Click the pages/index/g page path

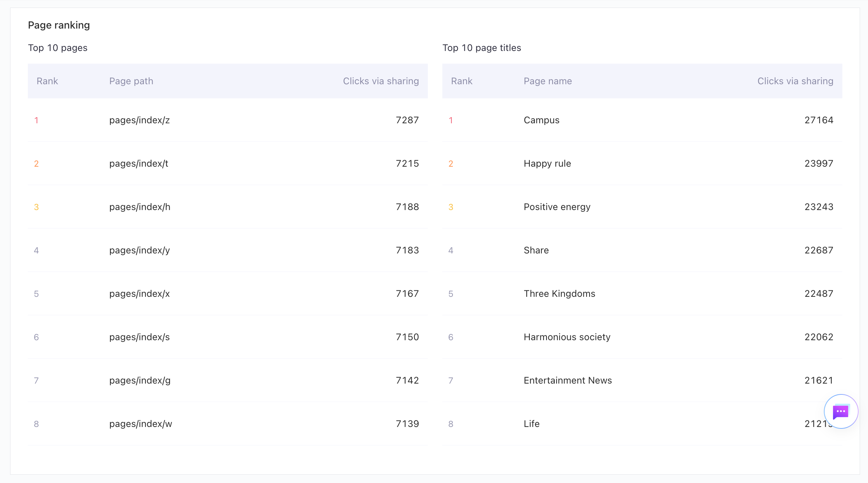tap(140, 380)
